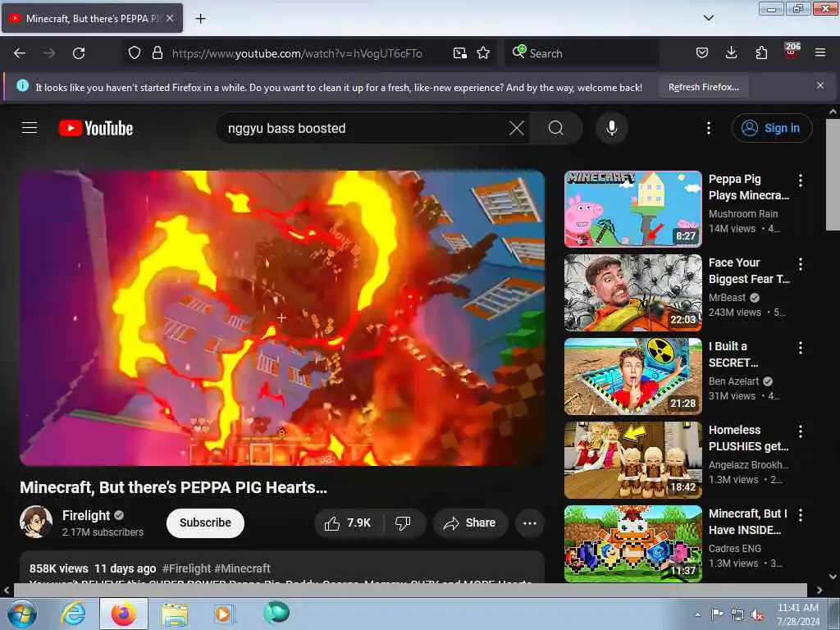Click the video player to pause
This screenshot has width=840, height=630.
[282, 318]
